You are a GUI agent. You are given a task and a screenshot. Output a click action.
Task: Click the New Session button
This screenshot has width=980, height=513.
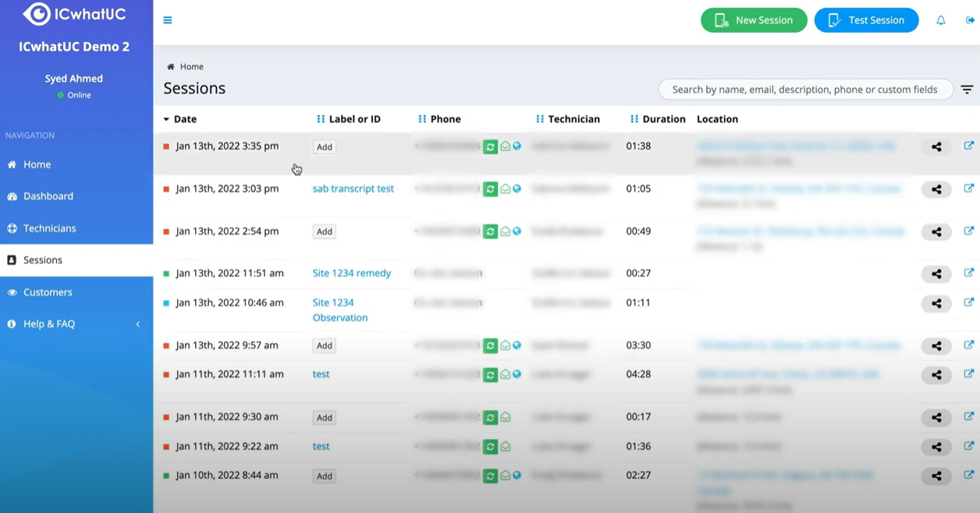coord(753,19)
